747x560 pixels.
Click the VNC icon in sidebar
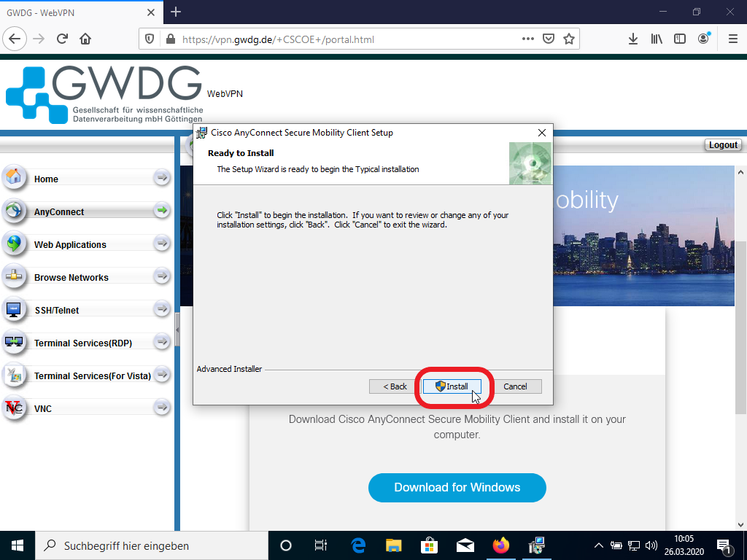[x=14, y=408]
